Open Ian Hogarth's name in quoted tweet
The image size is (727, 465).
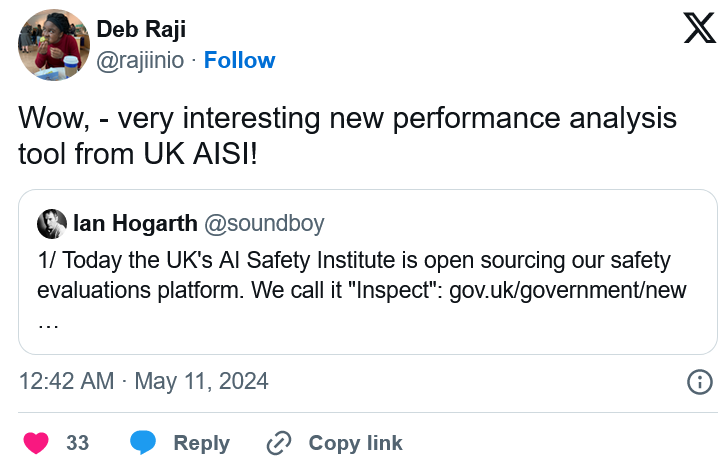pos(135,223)
